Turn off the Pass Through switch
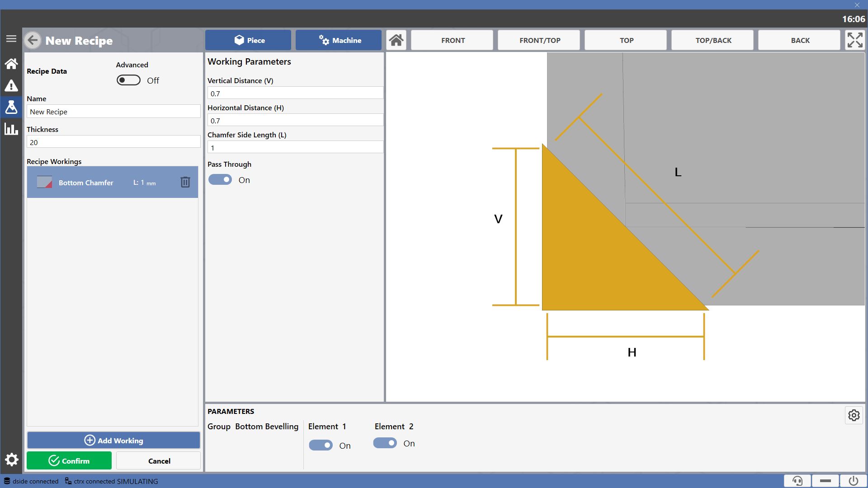This screenshot has width=868, height=488. pos(220,180)
